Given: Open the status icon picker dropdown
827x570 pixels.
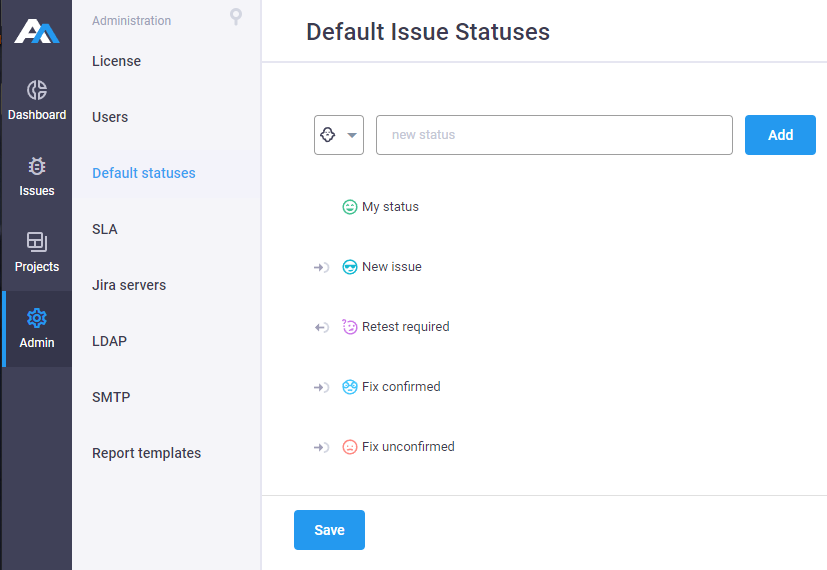Looking at the screenshot, I should tap(339, 135).
